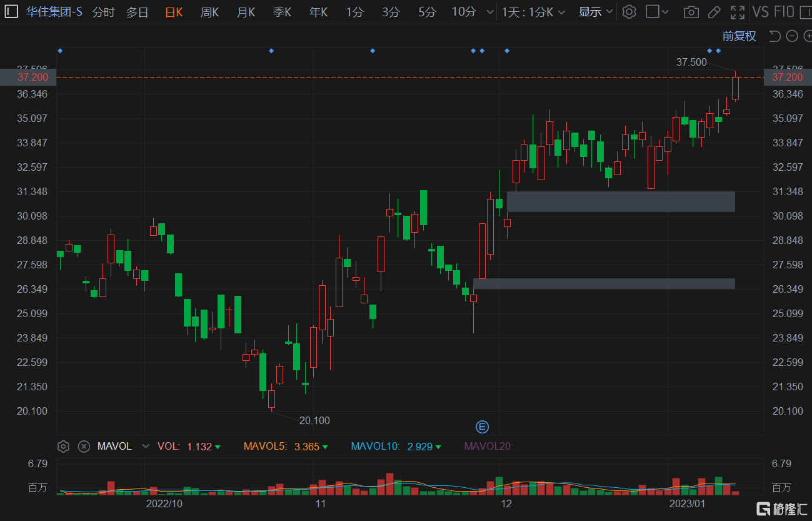Open chart settings gear in top toolbar
Image resolution: width=812 pixels, height=521 pixels.
pyautogui.click(x=629, y=12)
